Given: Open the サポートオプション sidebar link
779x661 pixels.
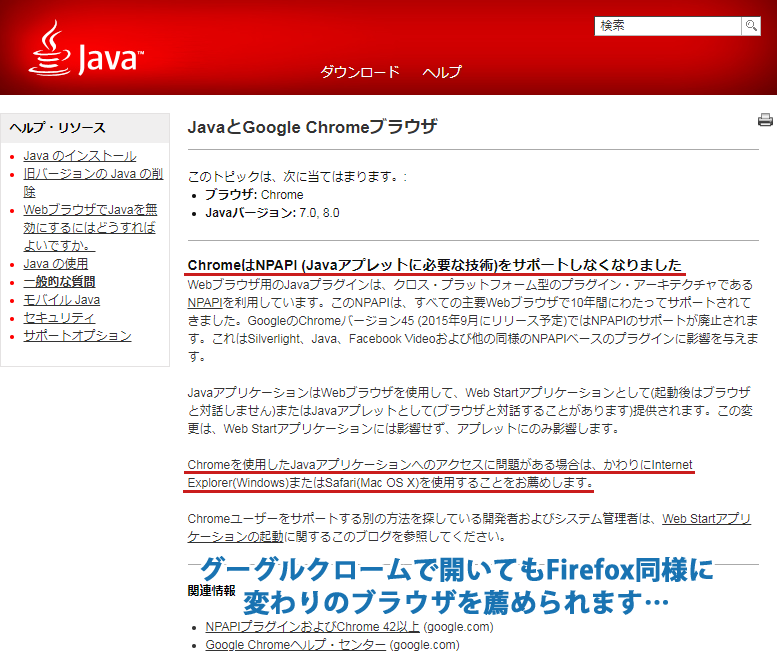Looking at the screenshot, I should pos(78,336).
